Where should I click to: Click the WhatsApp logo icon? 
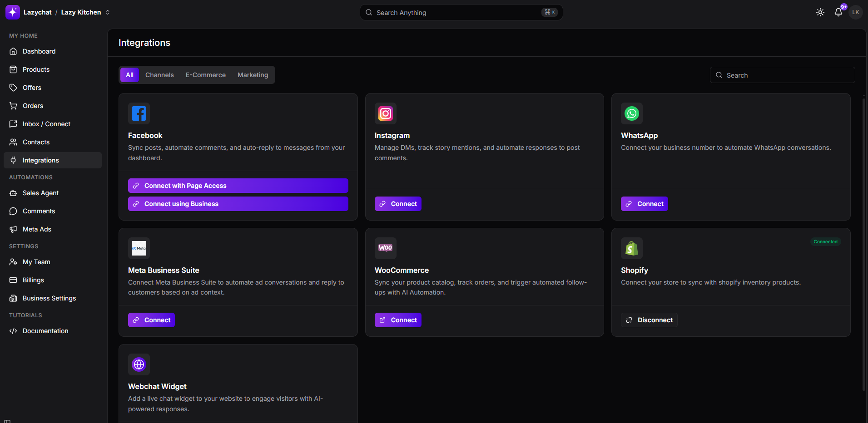631,113
